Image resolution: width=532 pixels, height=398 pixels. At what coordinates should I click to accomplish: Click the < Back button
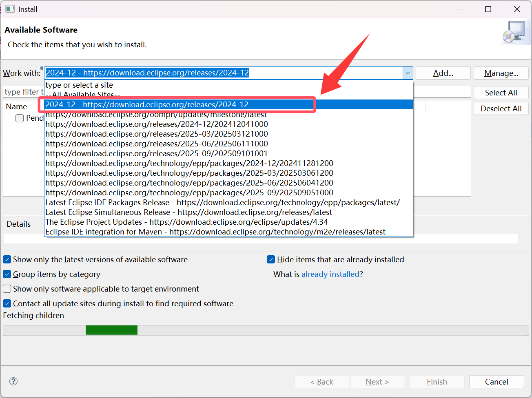pos(321,382)
